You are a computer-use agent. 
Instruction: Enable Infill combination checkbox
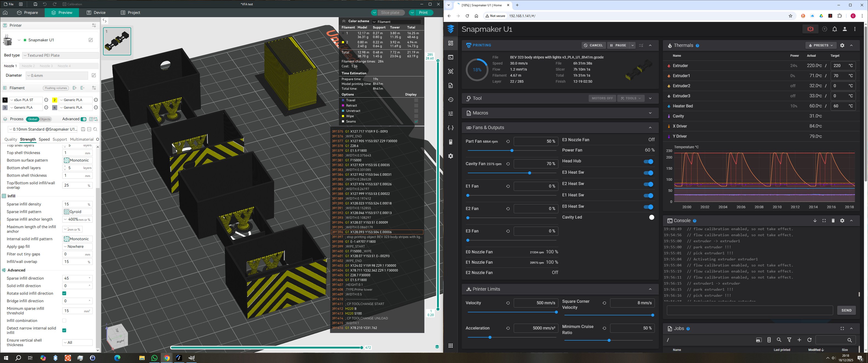click(x=64, y=321)
